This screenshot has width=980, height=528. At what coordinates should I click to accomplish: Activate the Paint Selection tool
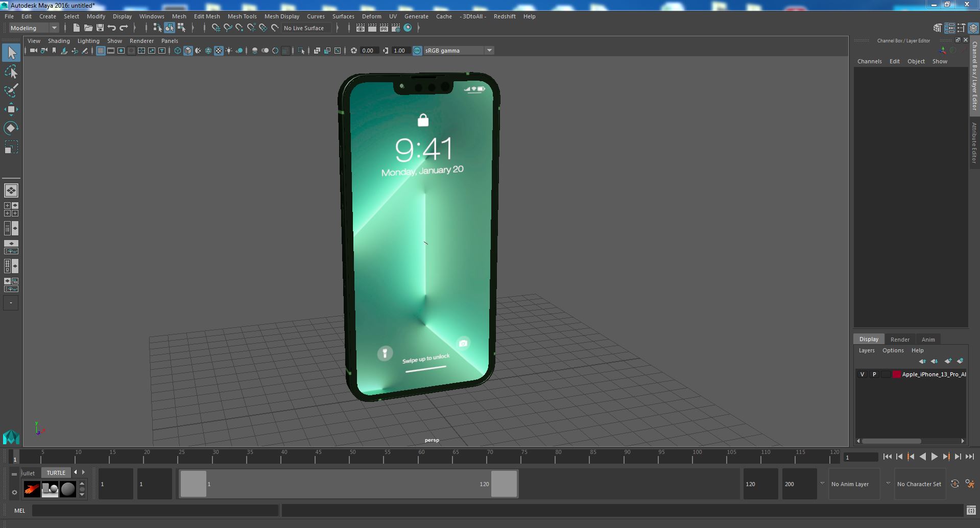click(11, 90)
